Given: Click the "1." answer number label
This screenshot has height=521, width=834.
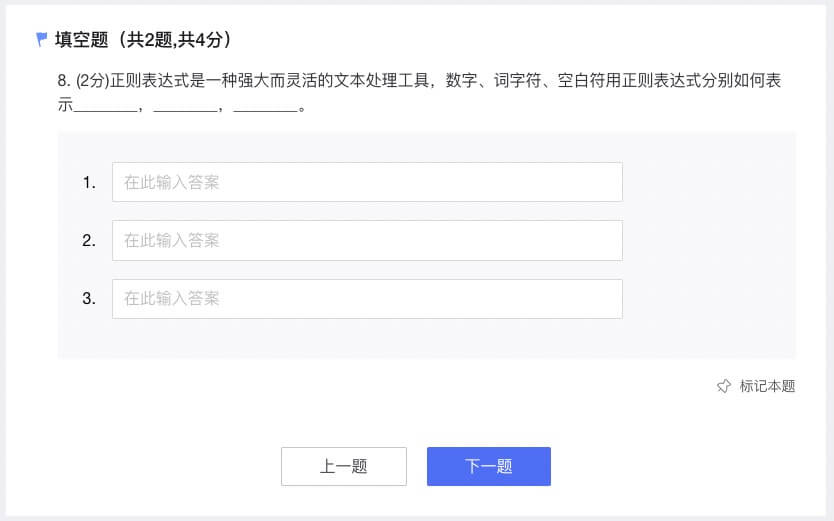Looking at the screenshot, I should (89, 183).
